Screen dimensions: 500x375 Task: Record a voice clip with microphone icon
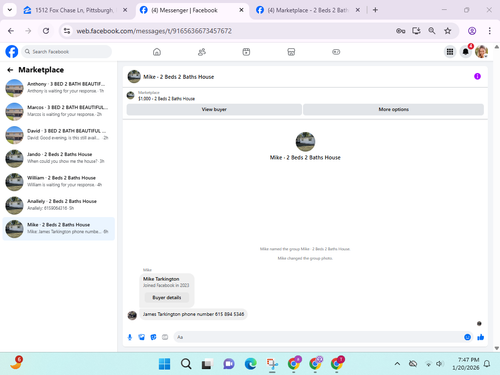coord(130,337)
